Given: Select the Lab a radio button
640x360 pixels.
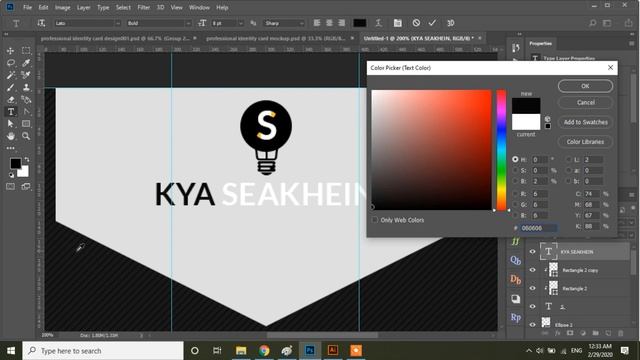Looking at the screenshot, I should point(569,170).
